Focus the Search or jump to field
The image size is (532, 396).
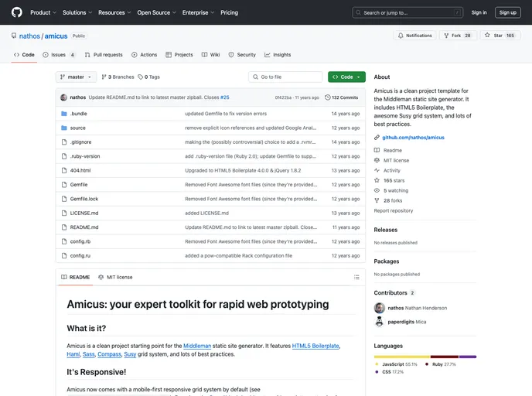pyautogui.click(x=408, y=12)
